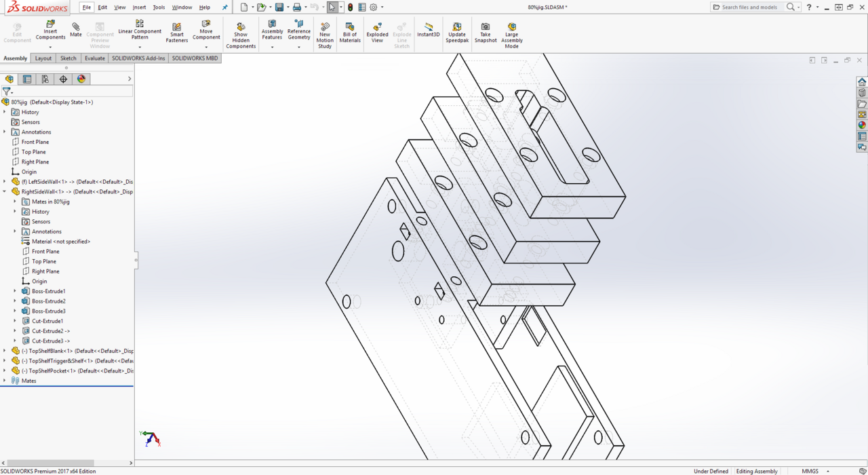Open the Tools menu
This screenshot has width=868, height=475.
pos(159,7)
